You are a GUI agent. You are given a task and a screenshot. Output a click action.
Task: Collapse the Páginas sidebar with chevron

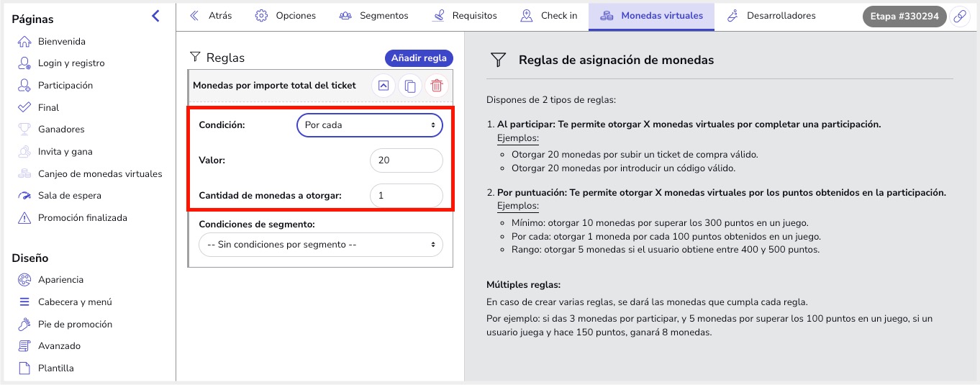155,16
